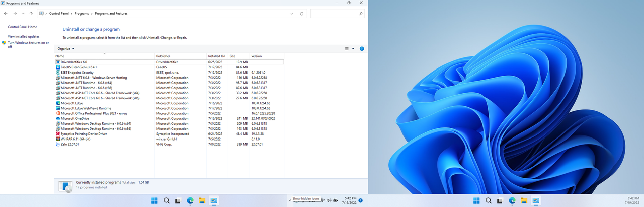This screenshot has height=207, width=644.
Task: Click the Programs and Features breadcrumb
Action: 111,14
